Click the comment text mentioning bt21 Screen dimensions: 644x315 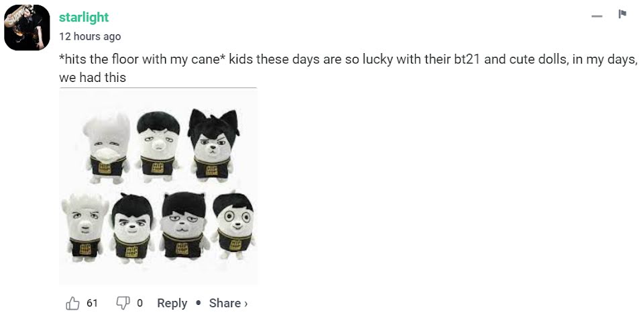coord(347,69)
